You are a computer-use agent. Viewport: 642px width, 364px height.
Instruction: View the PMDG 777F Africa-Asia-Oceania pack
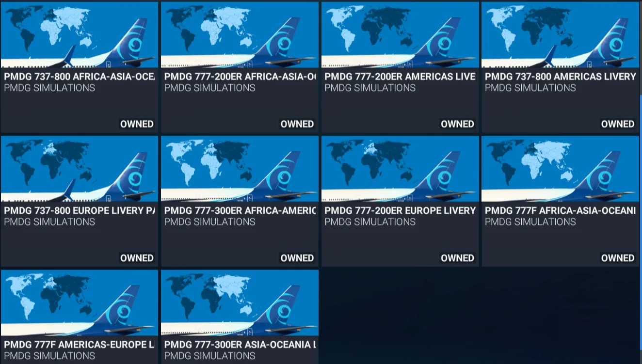click(560, 168)
